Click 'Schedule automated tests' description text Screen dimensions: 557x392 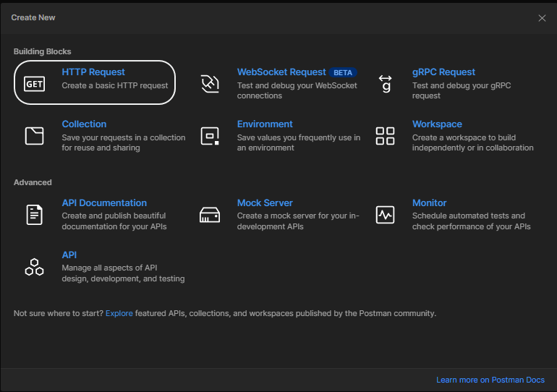[x=472, y=221]
